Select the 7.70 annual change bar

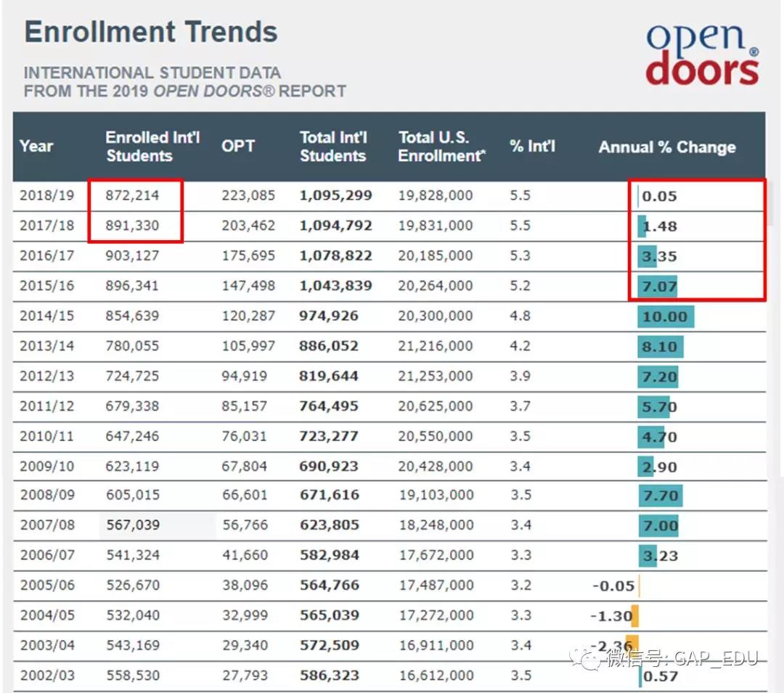click(660, 496)
